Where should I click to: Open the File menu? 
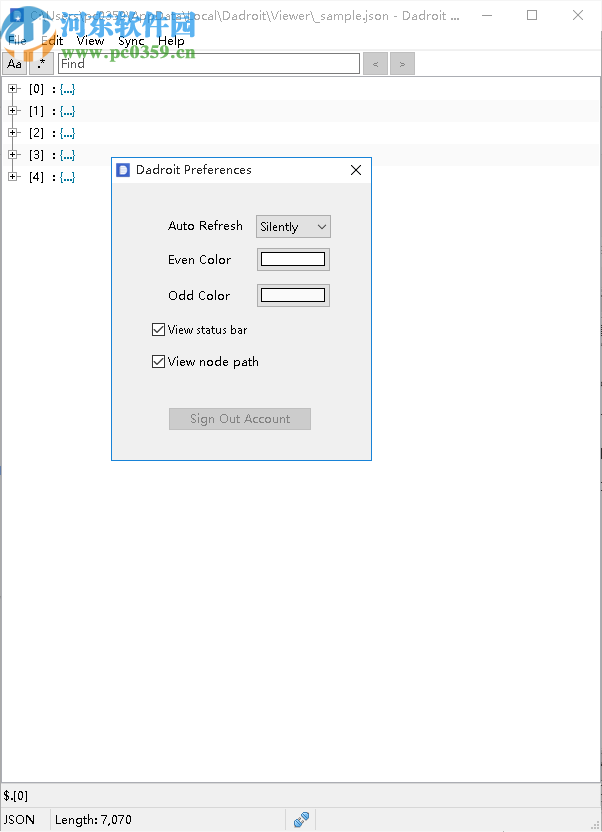coord(17,41)
